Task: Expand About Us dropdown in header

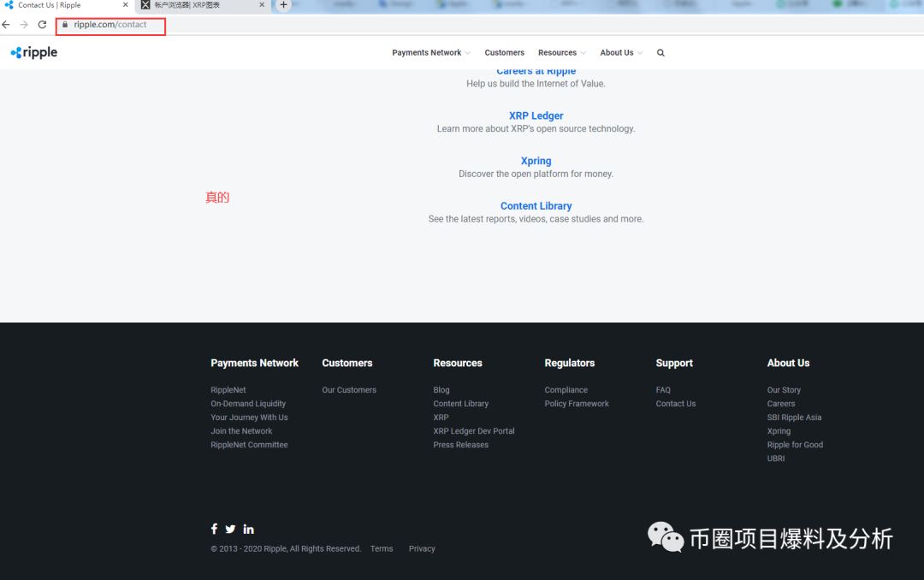Action: [621, 52]
